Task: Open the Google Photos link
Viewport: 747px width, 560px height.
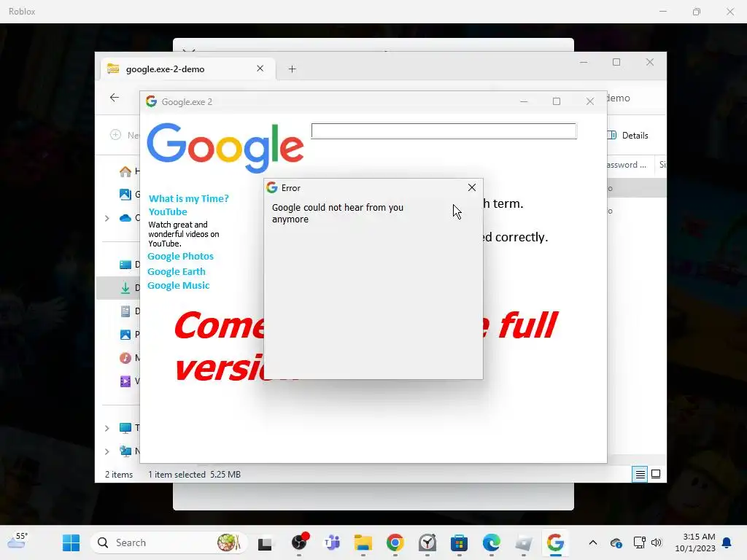Action: (181, 256)
